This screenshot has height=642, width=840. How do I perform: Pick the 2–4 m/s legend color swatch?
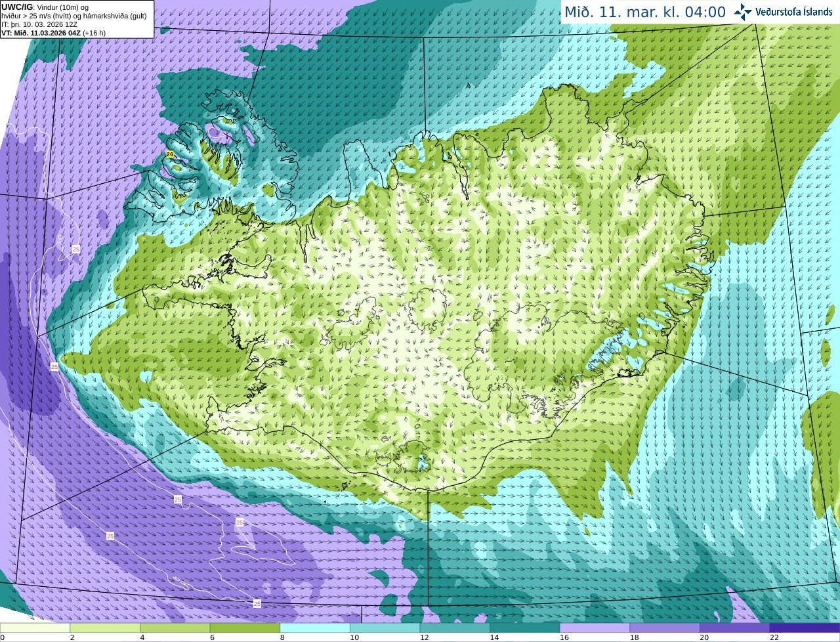click(105, 628)
